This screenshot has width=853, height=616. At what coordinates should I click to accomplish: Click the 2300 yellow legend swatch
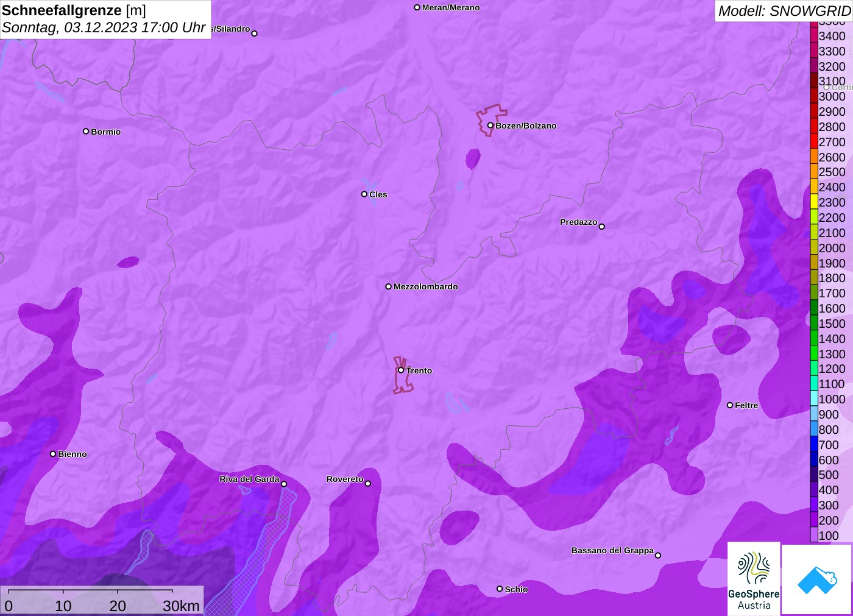coord(814,202)
